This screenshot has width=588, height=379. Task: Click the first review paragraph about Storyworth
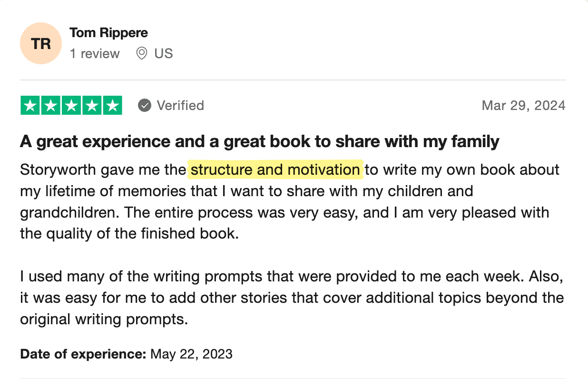[290, 202]
